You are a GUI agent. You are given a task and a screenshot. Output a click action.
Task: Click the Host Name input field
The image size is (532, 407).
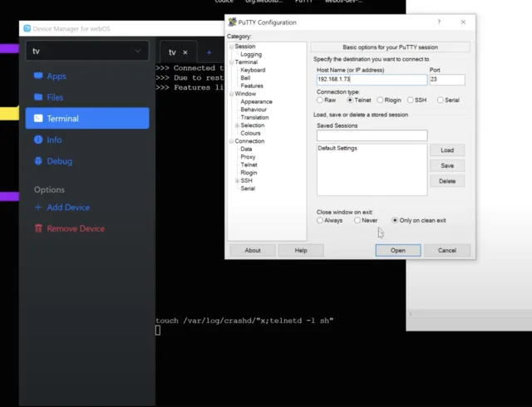click(x=372, y=80)
